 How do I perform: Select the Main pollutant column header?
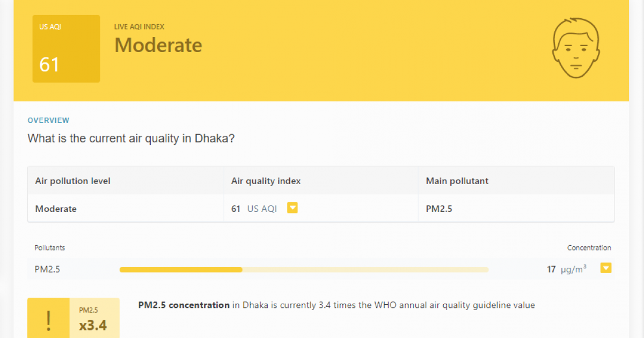coord(457,181)
